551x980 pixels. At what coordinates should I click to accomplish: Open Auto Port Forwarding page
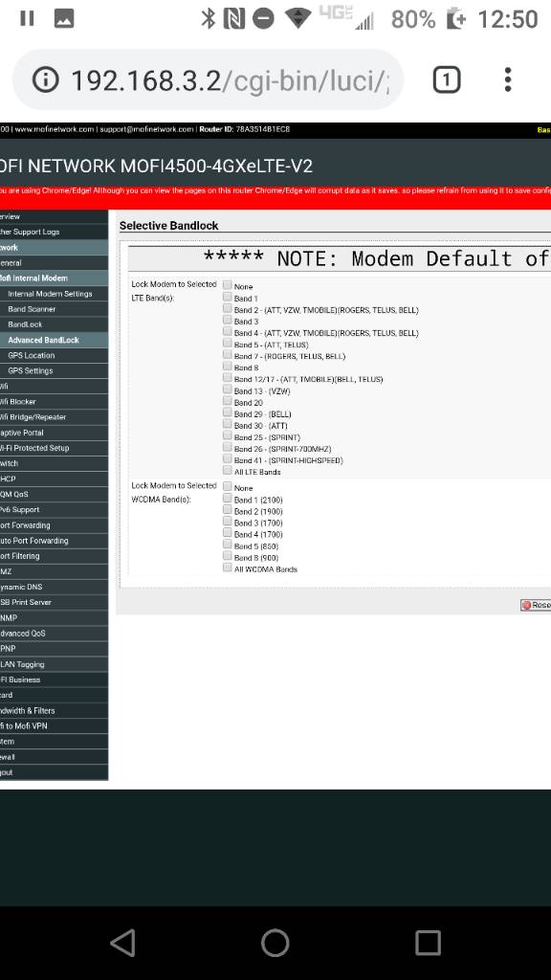pos(54,541)
